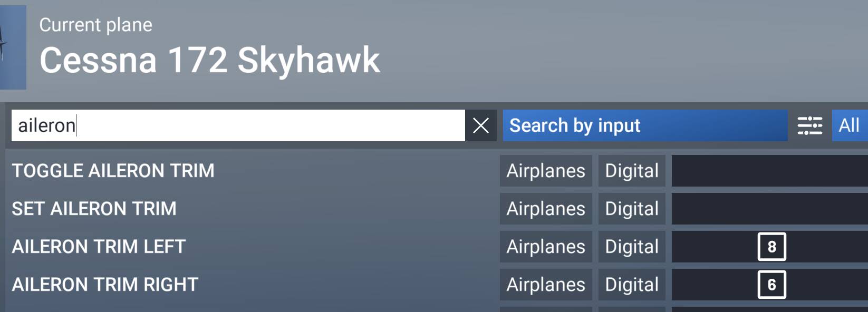
Task: Click Airplanes tag in Toggle Aileron Trim row
Action: (546, 171)
